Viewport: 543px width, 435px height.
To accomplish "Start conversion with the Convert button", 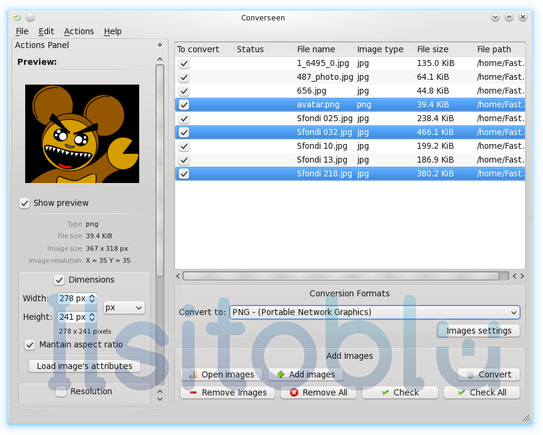I will [489, 374].
